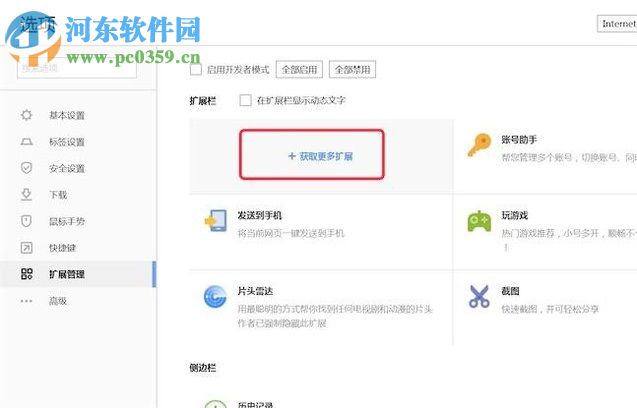This screenshot has height=408, width=637.
Task: Click the 下载 download arrow icon
Action: point(26,194)
